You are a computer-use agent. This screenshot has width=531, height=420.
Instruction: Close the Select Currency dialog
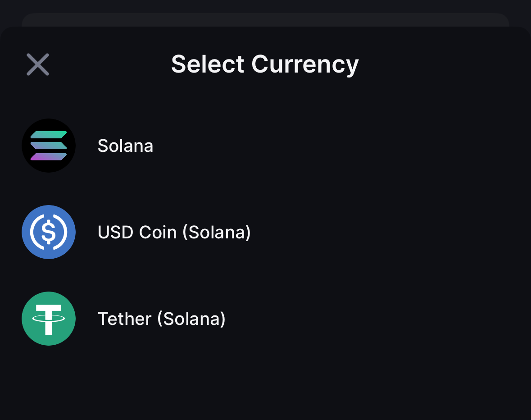[x=38, y=64]
